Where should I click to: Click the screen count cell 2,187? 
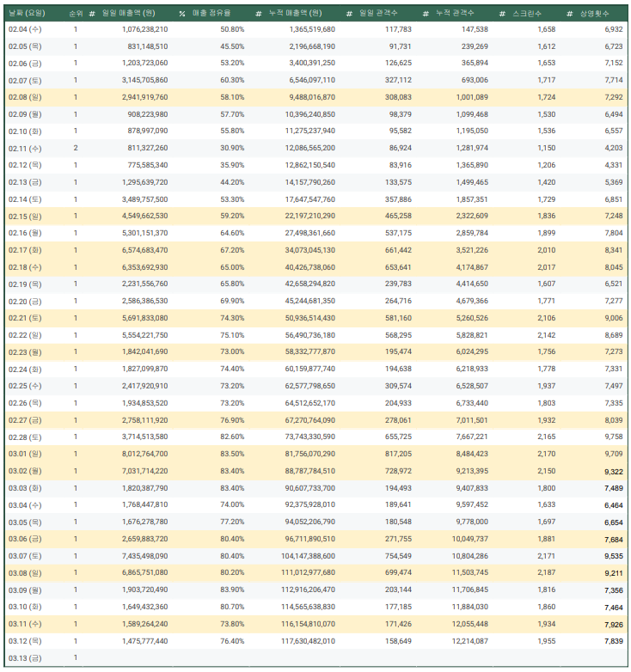point(541,572)
